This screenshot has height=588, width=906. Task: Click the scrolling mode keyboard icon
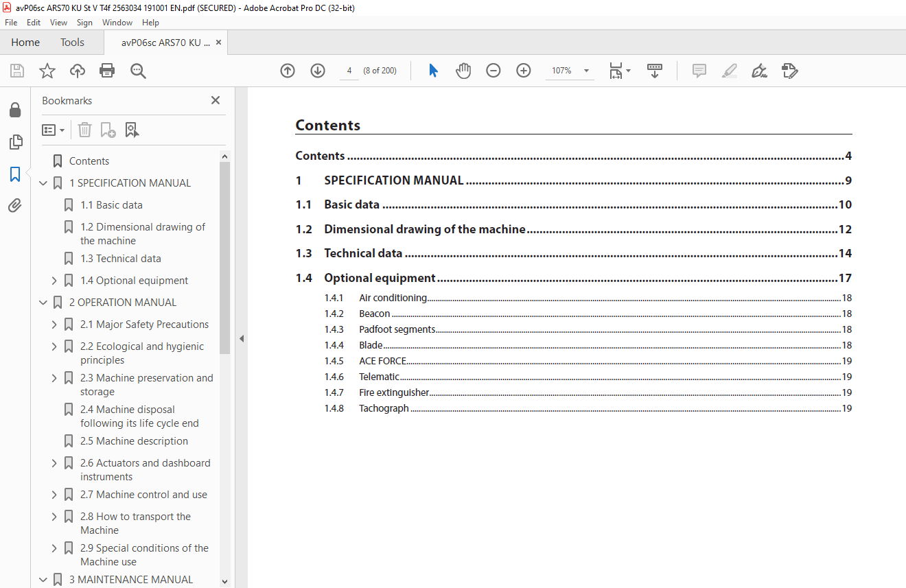click(x=655, y=71)
